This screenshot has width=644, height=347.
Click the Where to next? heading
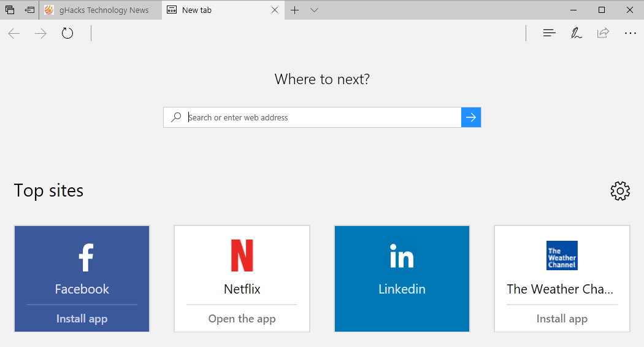point(322,79)
